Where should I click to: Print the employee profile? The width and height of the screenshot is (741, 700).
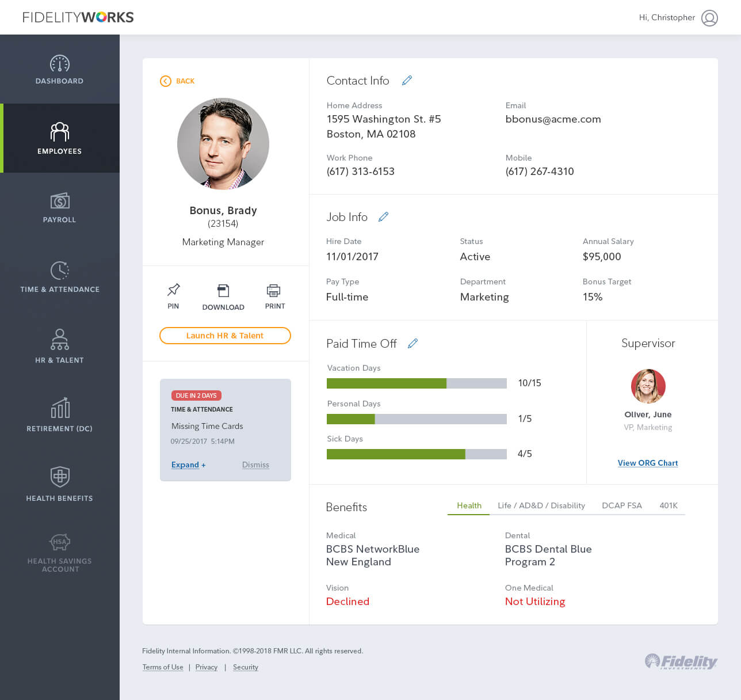pyautogui.click(x=274, y=290)
